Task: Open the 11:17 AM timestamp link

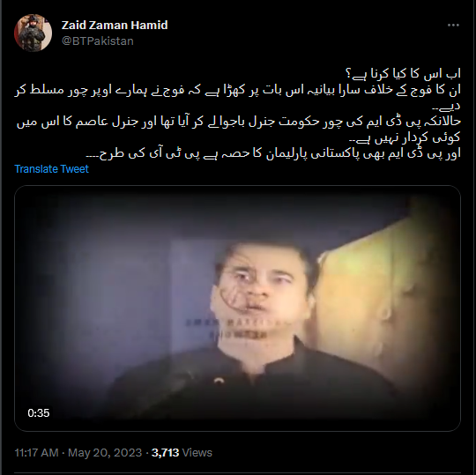Action: [x=36, y=453]
